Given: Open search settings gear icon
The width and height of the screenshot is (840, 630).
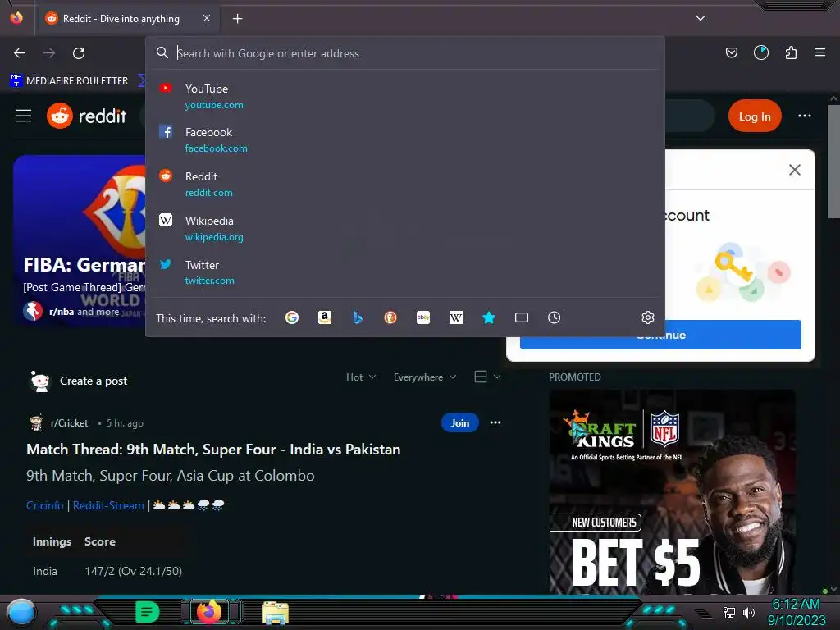Looking at the screenshot, I should (648, 317).
